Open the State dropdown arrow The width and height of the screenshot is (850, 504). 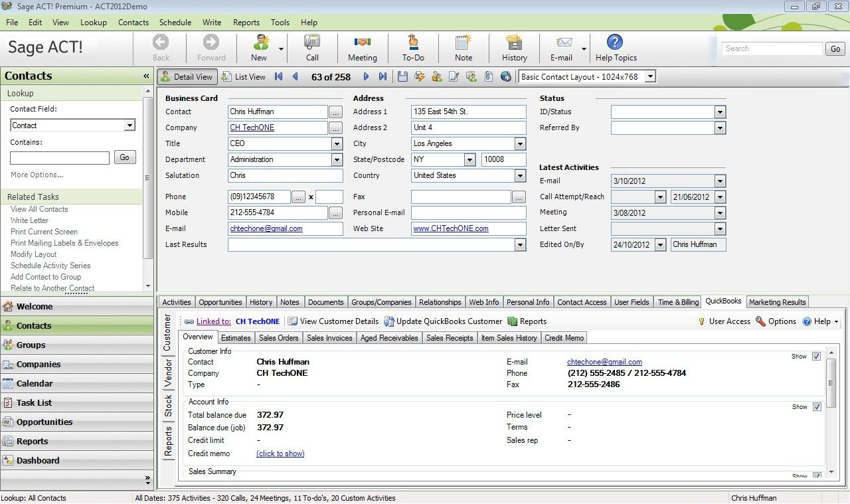pyautogui.click(x=469, y=159)
